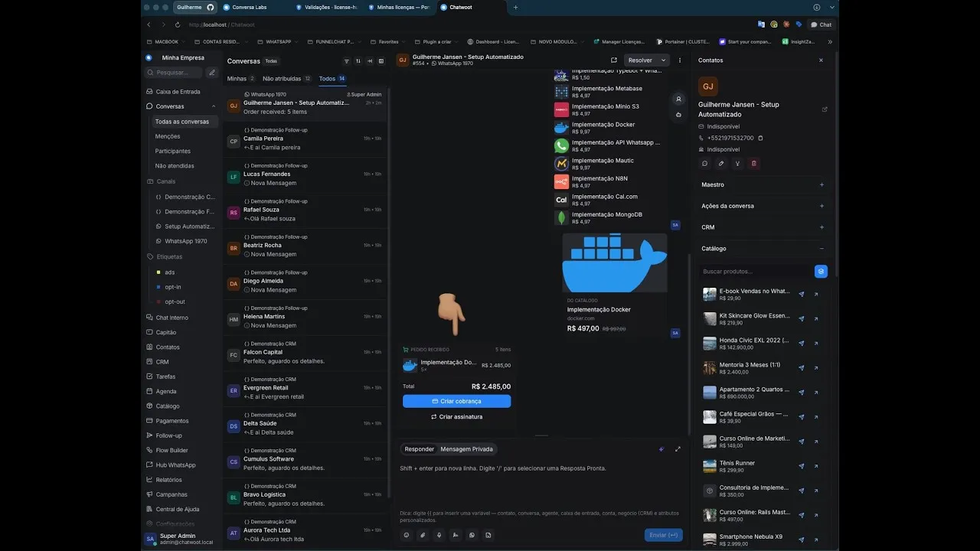Click the floating contact person icon in chat
The height and width of the screenshot is (551, 980).
point(678,99)
